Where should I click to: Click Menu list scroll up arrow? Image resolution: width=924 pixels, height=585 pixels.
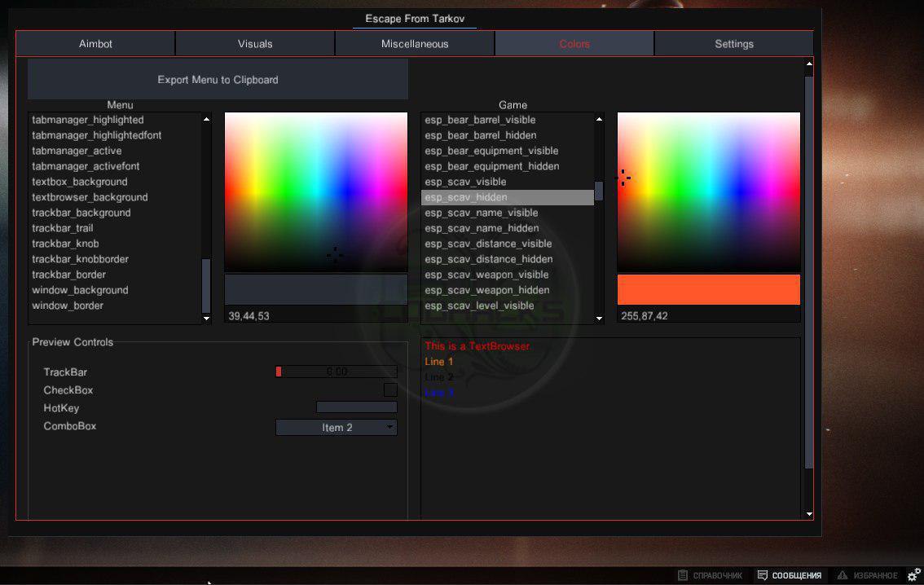pos(206,119)
